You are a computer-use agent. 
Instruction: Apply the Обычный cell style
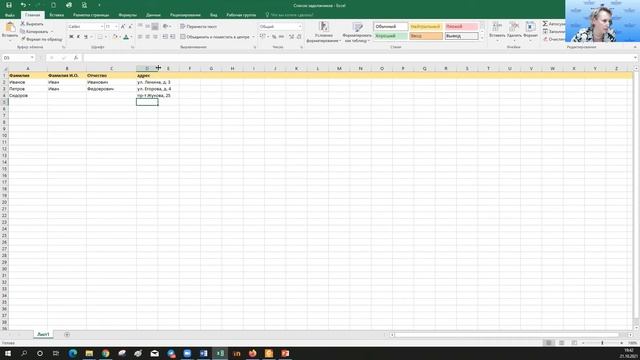[391, 27]
